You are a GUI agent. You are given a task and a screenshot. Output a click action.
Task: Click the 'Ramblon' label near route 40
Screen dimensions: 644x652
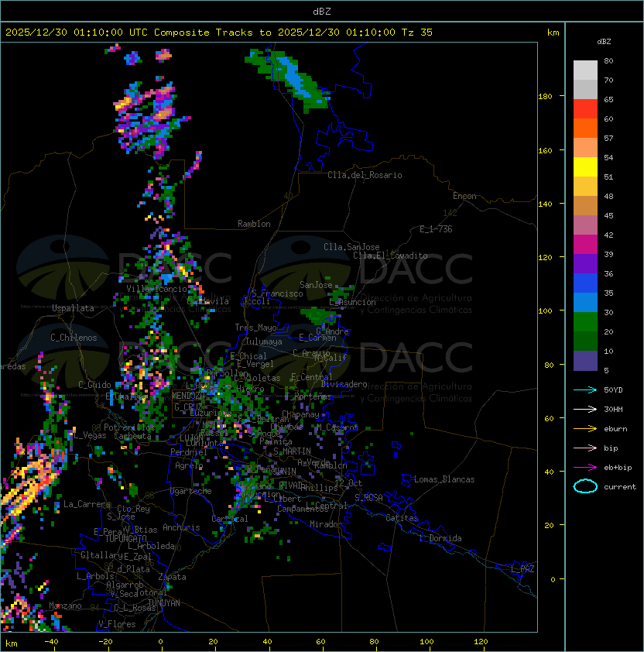click(254, 224)
